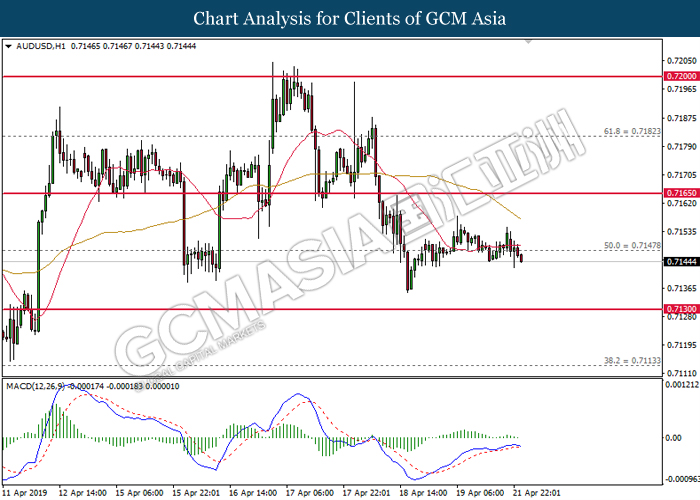
Task: Click the 61.8 = 0.71823 Fibonacci label
Action: point(632,131)
